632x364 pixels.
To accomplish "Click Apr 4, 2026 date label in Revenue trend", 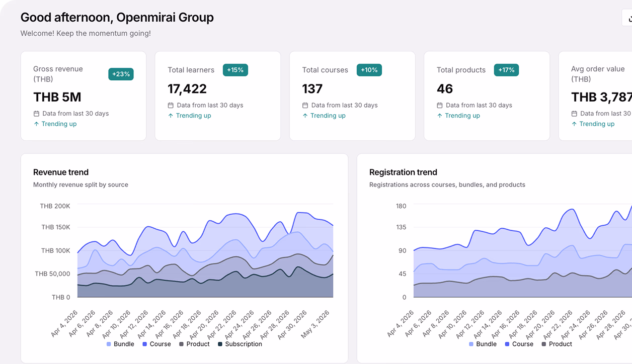I will pos(64,323).
